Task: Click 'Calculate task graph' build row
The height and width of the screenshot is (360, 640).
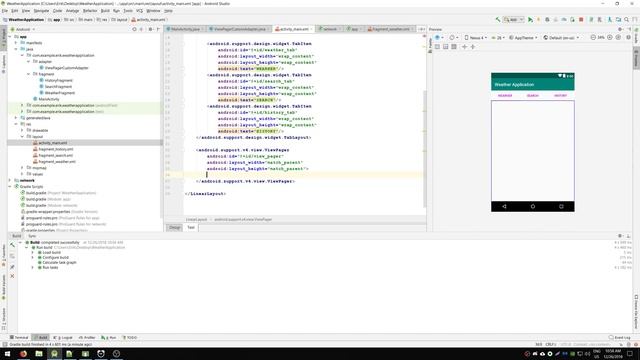Action: click(x=57, y=262)
